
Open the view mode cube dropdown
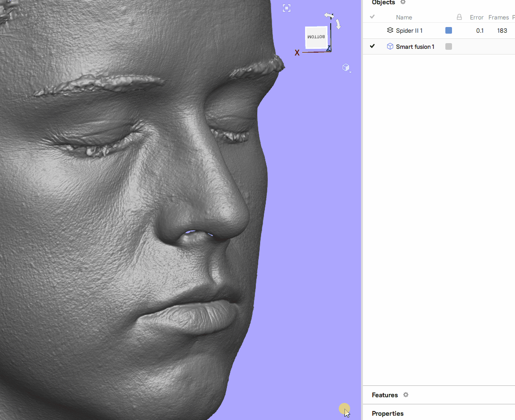346,68
